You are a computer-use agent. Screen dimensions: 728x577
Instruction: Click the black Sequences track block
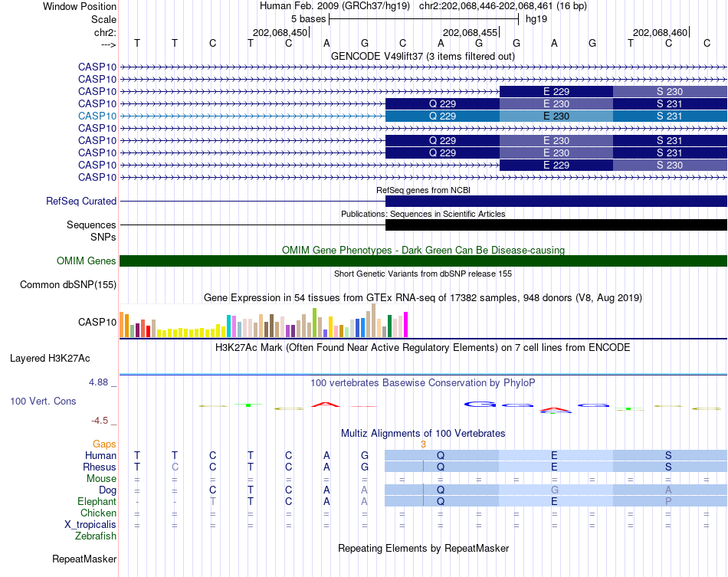tap(556, 225)
